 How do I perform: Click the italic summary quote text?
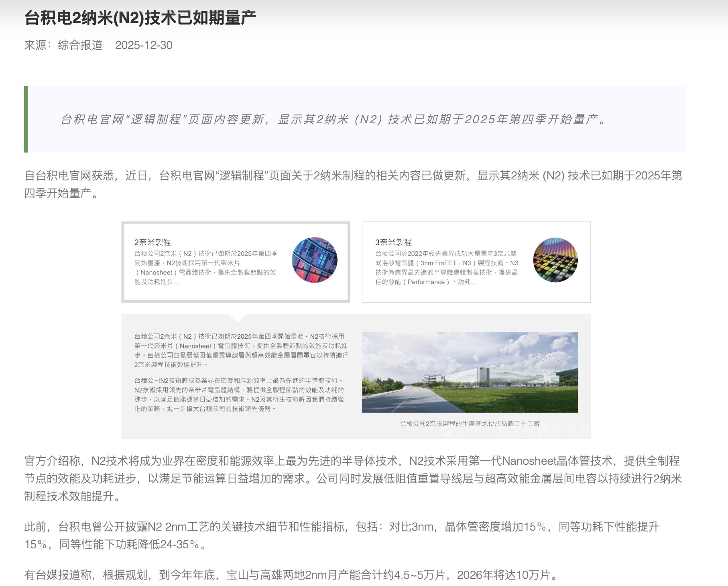tap(334, 119)
